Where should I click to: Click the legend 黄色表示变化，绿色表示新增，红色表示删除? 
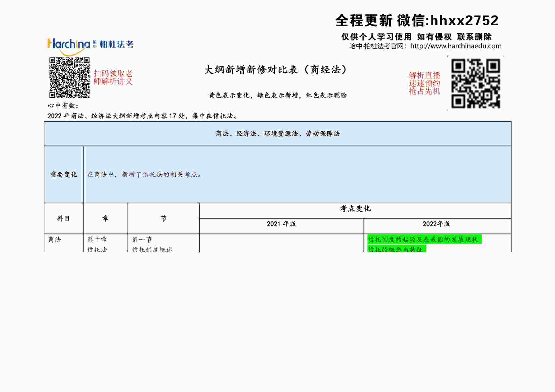tap(278, 95)
